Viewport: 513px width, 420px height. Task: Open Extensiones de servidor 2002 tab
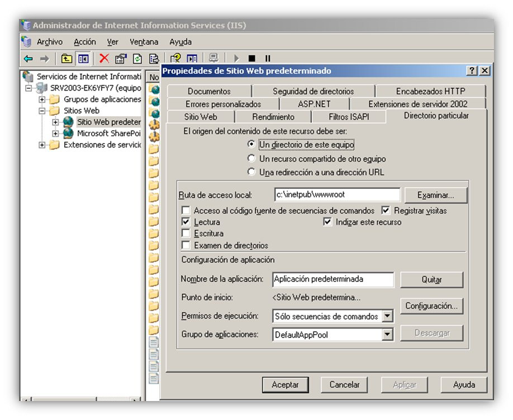(x=418, y=104)
